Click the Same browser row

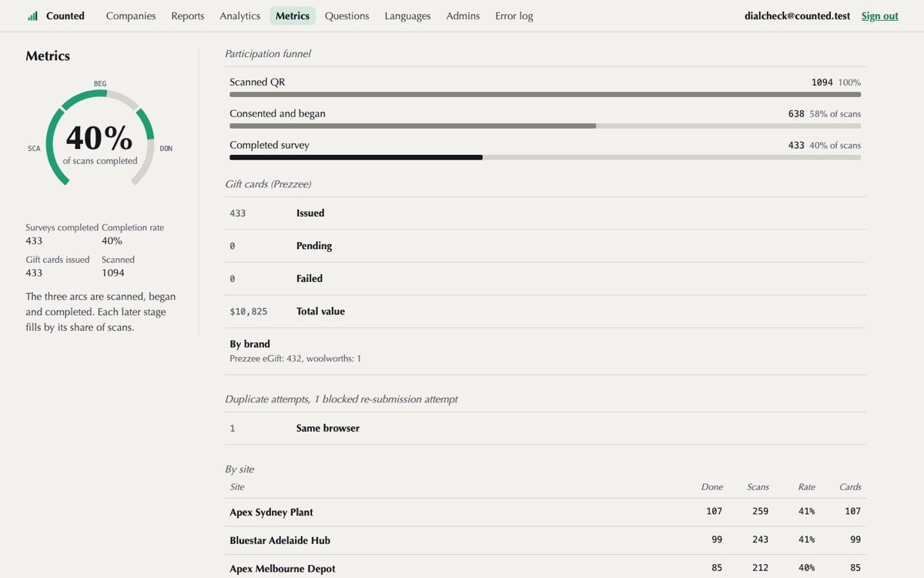click(545, 428)
